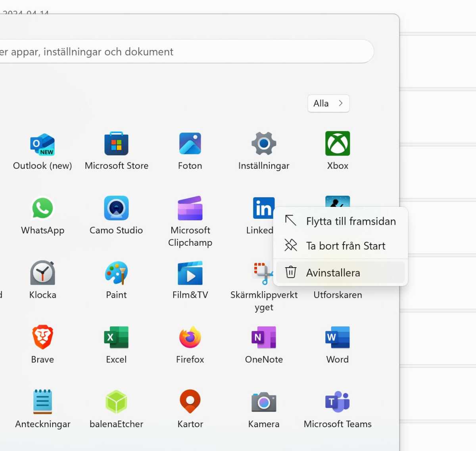
Task: Click the search field for apps and documents
Action: point(178,52)
